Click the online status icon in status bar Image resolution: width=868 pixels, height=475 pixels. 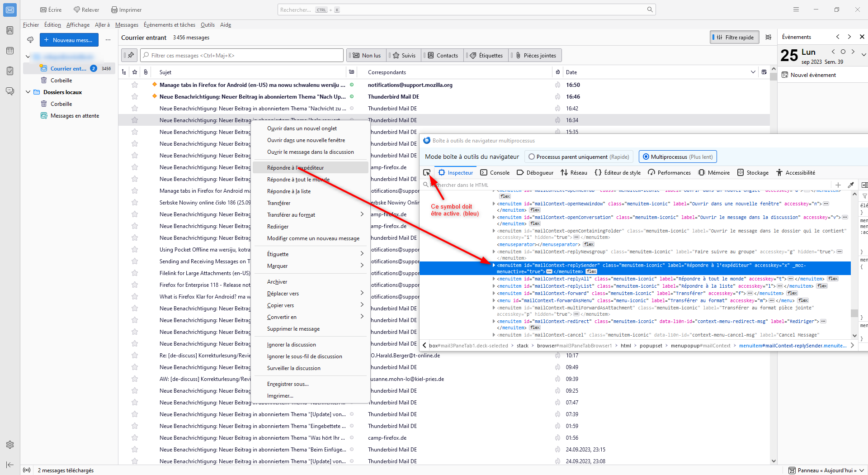[x=27, y=470]
